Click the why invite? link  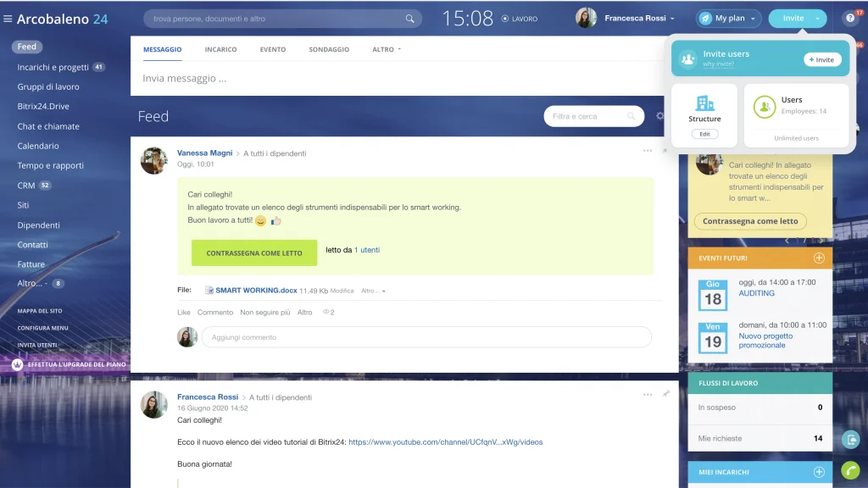pos(719,64)
